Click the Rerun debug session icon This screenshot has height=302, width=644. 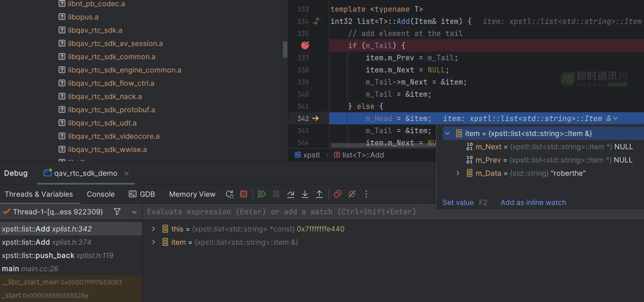[x=230, y=194]
